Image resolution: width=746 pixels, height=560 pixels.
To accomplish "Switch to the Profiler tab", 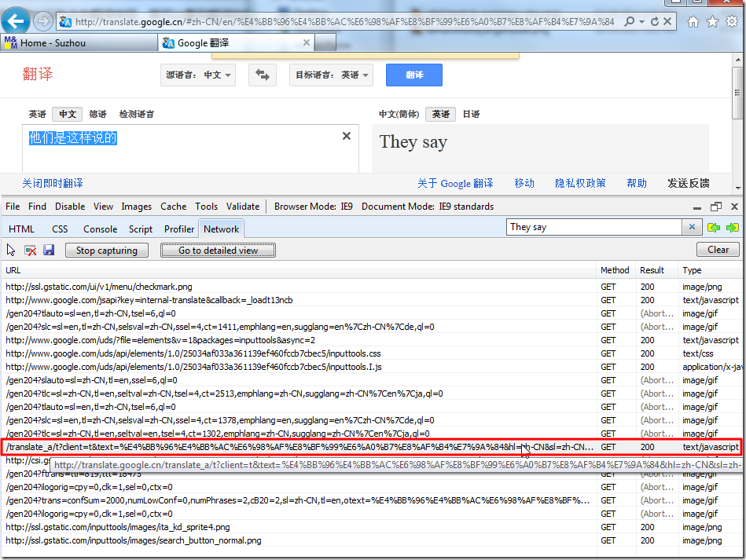I will coord(179,229).
